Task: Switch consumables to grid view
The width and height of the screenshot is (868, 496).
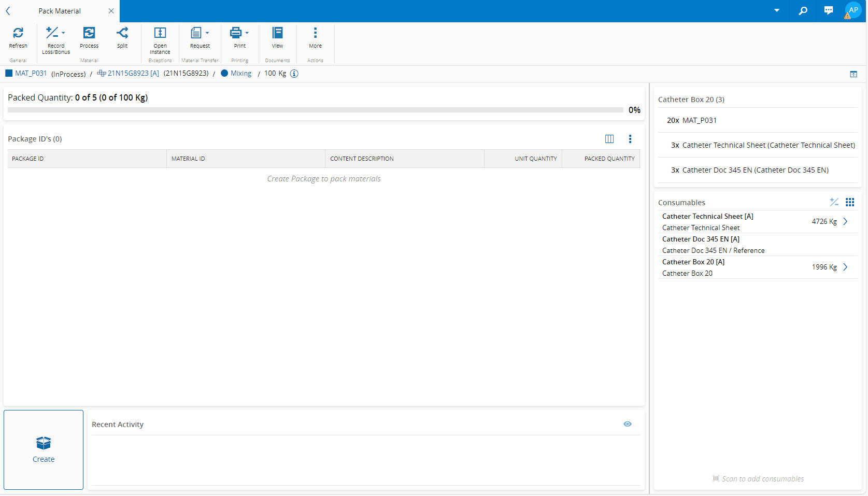Action: pyautogui.click(x=850, y=202)
